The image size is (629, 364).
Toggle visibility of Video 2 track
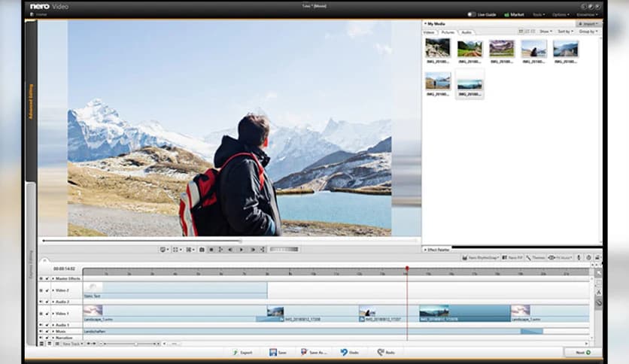click(41, 290)
